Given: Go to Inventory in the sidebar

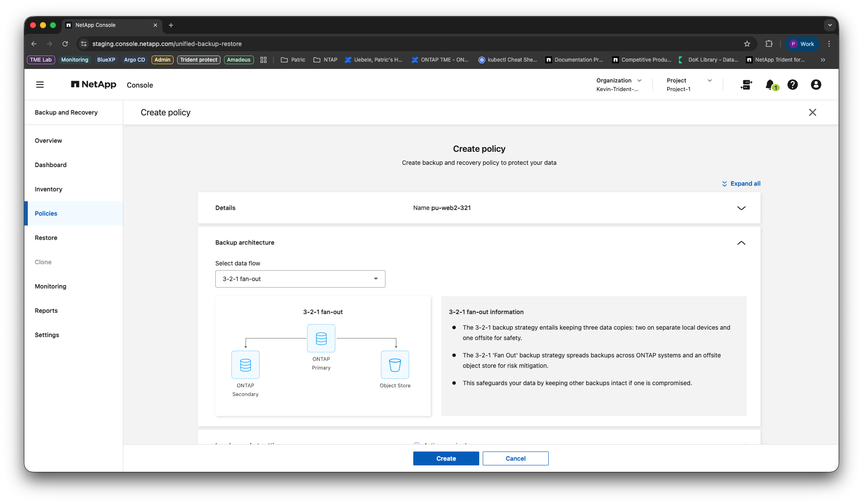Looking at the screenshot, I should coord(49,189).
